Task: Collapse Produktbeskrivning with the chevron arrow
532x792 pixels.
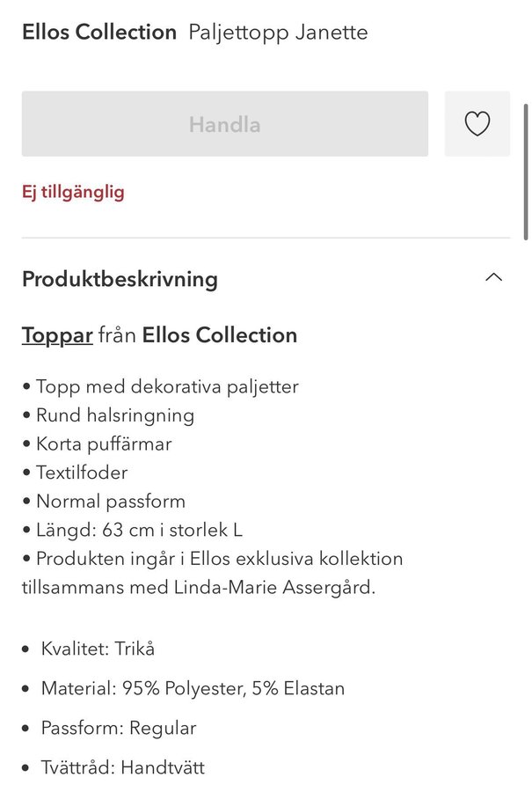Action: (x=493, y=278)
